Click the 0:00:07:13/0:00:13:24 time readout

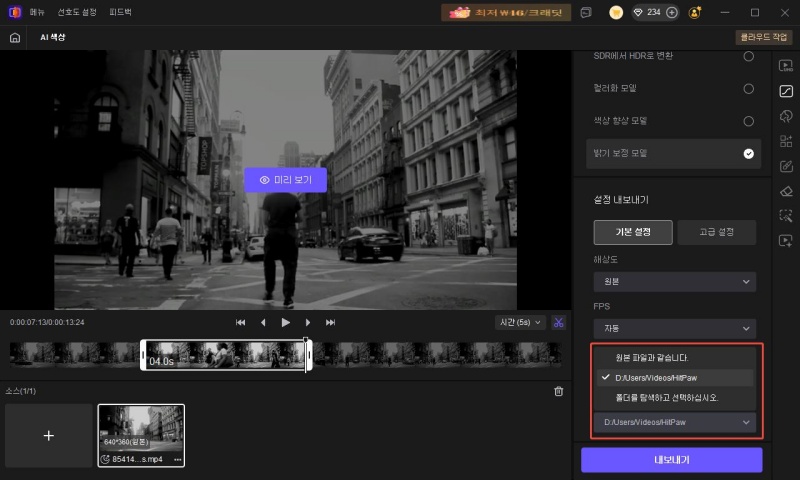[x=47, y=322]
